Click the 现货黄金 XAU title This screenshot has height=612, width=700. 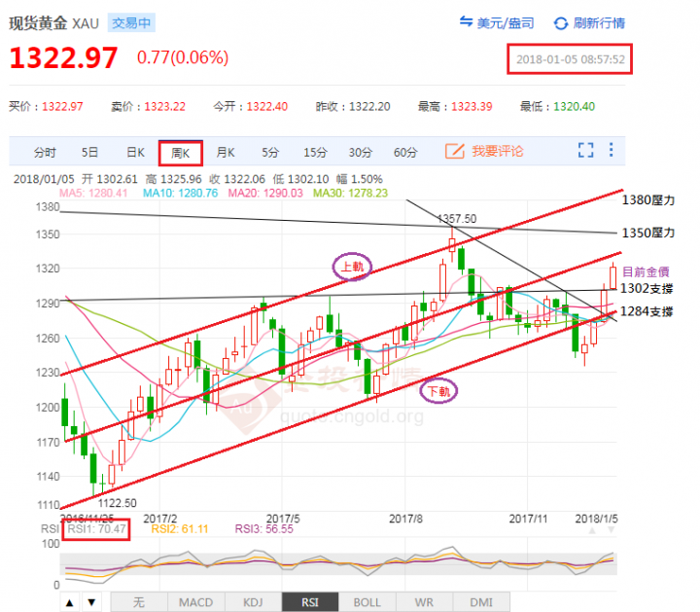[53, 22]
